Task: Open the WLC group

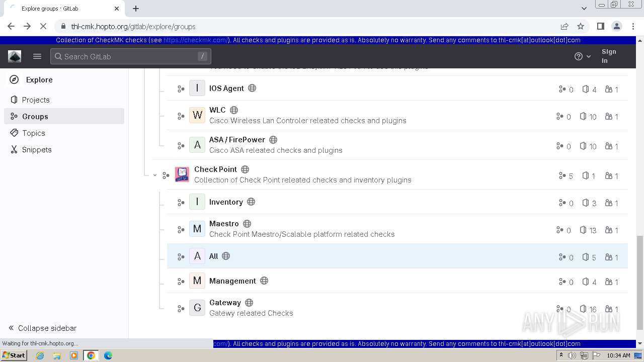Action: click(217, 110)
